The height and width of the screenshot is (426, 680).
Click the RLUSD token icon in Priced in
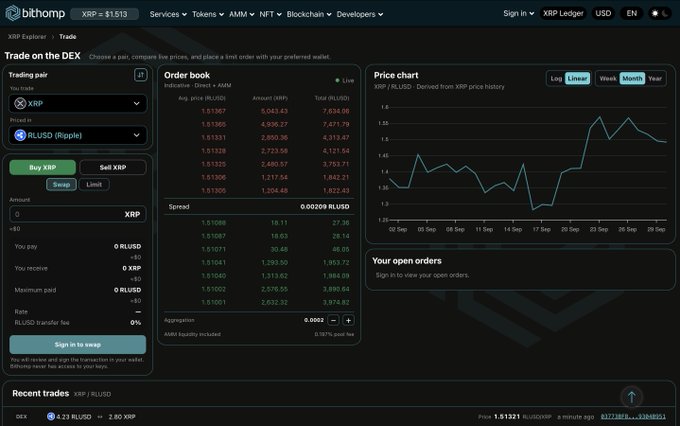[x=20, y=135]
